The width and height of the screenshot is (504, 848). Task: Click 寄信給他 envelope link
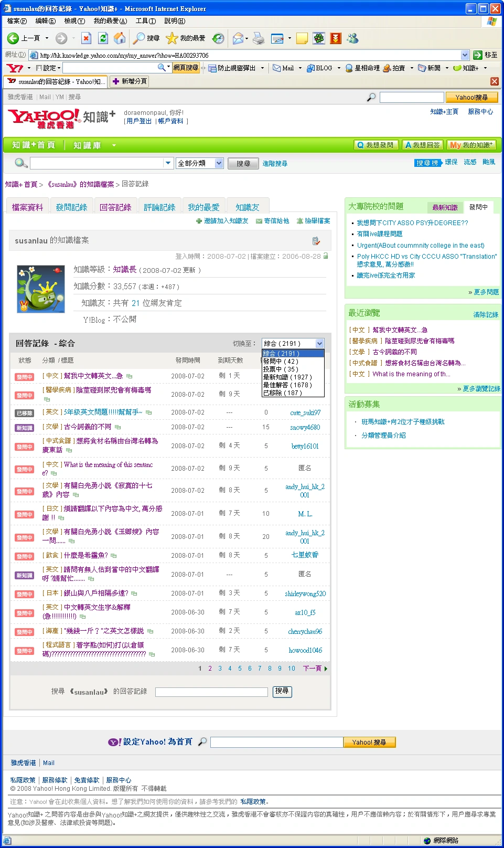click(x=272, y=221)
